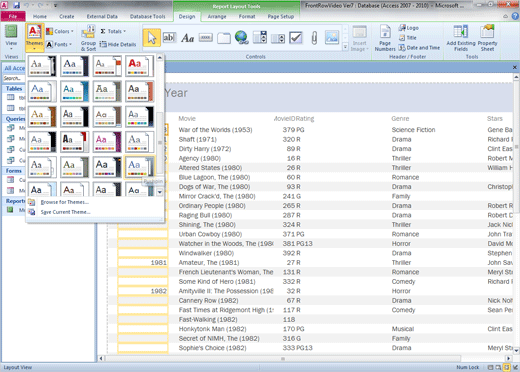Image resolution: width=520 pixels, height=372 pixels.
Task: Choose the Button control
Action: [206, 38]
